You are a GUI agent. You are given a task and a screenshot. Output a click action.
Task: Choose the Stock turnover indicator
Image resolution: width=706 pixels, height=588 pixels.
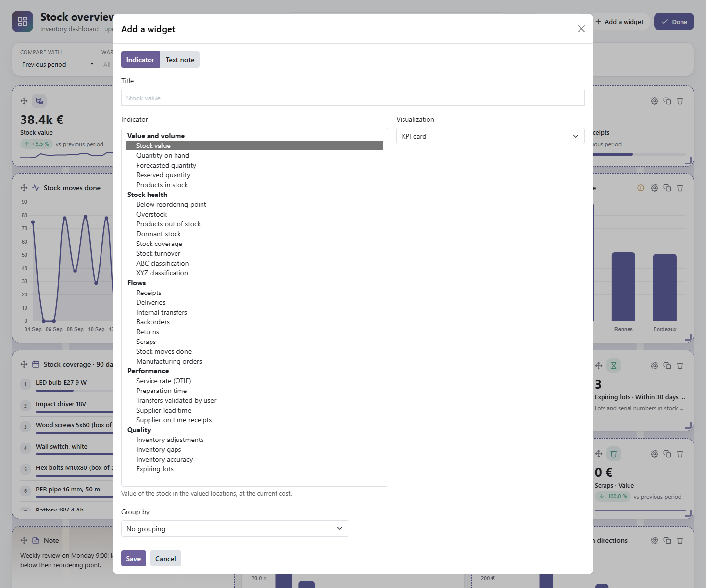(x=158, y=253)
